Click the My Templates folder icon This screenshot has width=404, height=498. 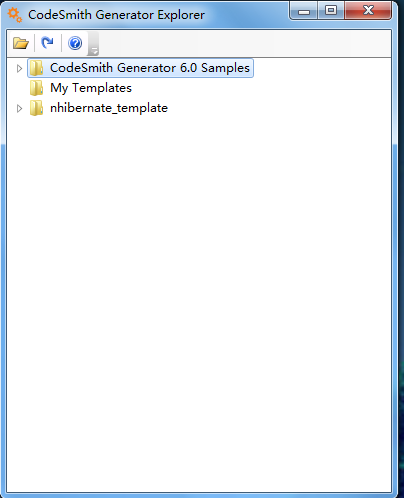[36, 88]
